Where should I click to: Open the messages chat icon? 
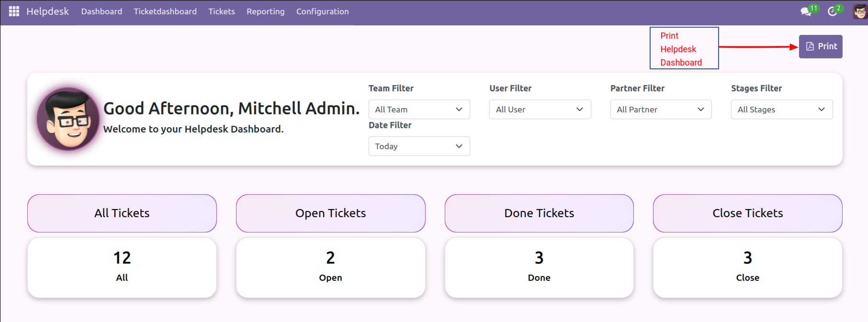(807, 11)
